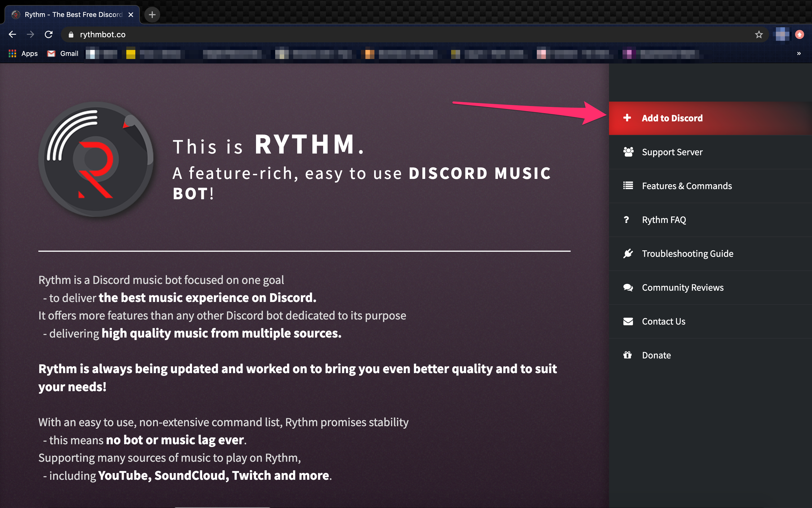Viewport: 812px width, 508px height.
Task: Select the Rythm browser tab
Action: [72, 14]
